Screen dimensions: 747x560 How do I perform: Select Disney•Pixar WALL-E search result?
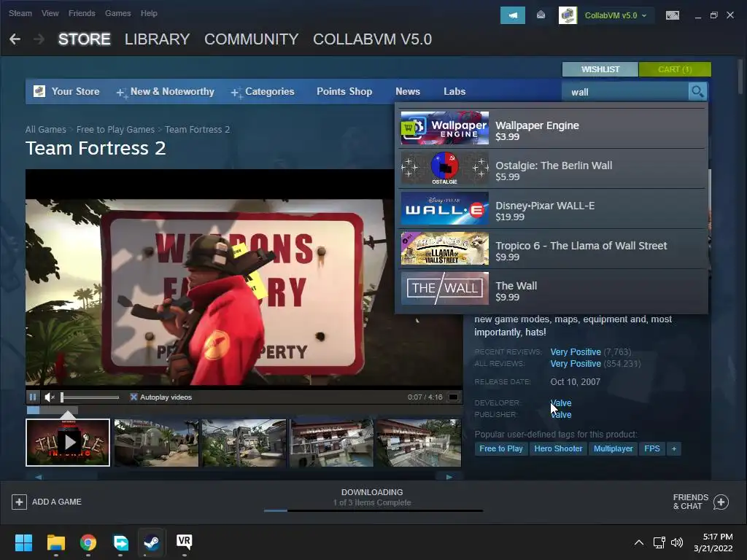pyautogui.click(x=553, y=208)
